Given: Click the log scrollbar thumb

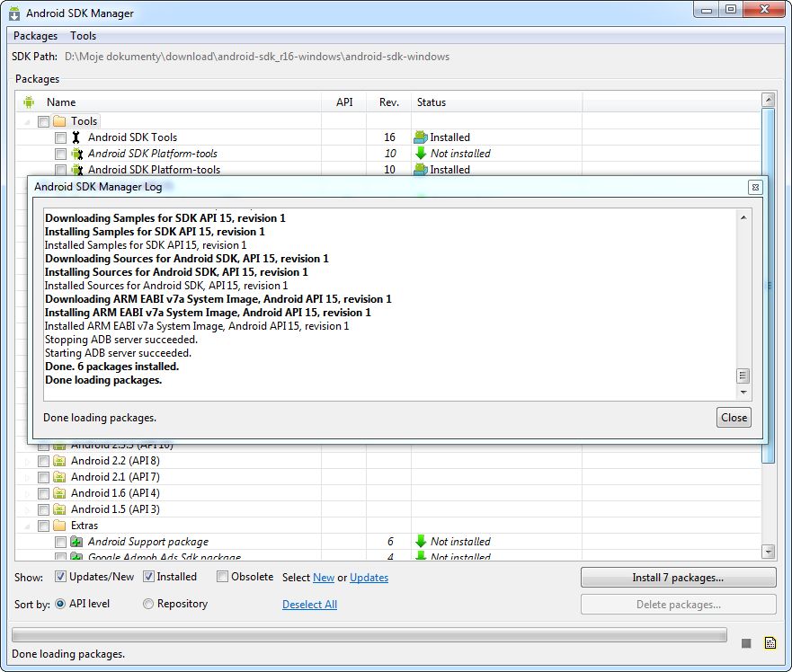Looking at the screenshot, I should pyautogui.click(x=743, y=376).
